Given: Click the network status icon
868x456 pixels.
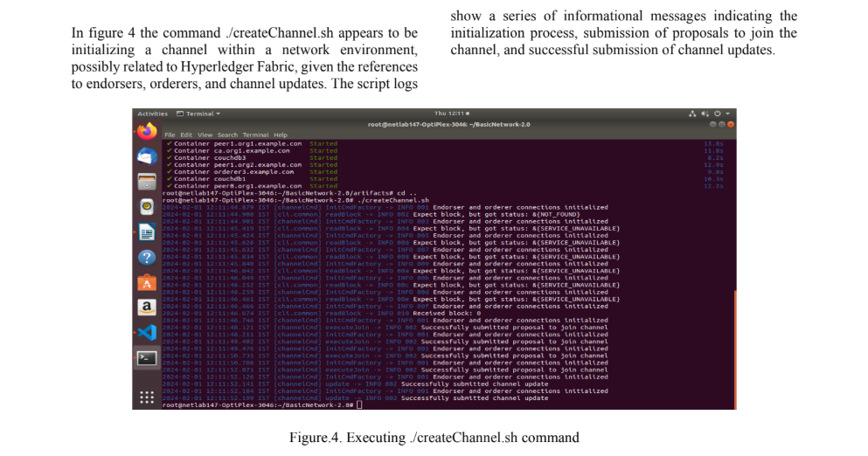Looking at the screenshot, I should click(x=693, y=114).
